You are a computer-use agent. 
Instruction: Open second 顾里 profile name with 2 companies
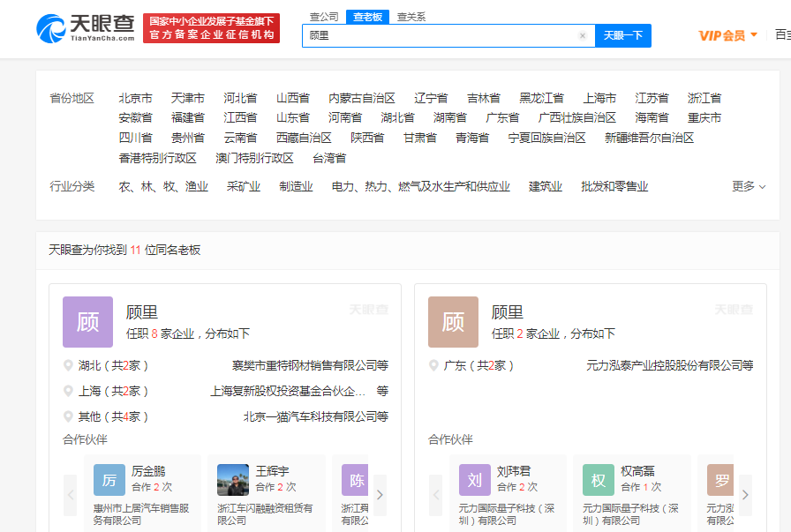[507, 312]
